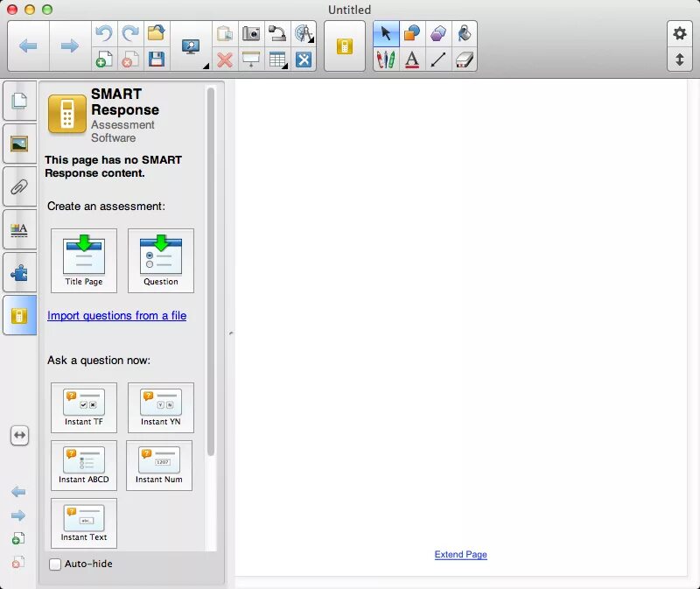Move sidebar to other side
Screen dimensions: 700x589
click(19, 435)
